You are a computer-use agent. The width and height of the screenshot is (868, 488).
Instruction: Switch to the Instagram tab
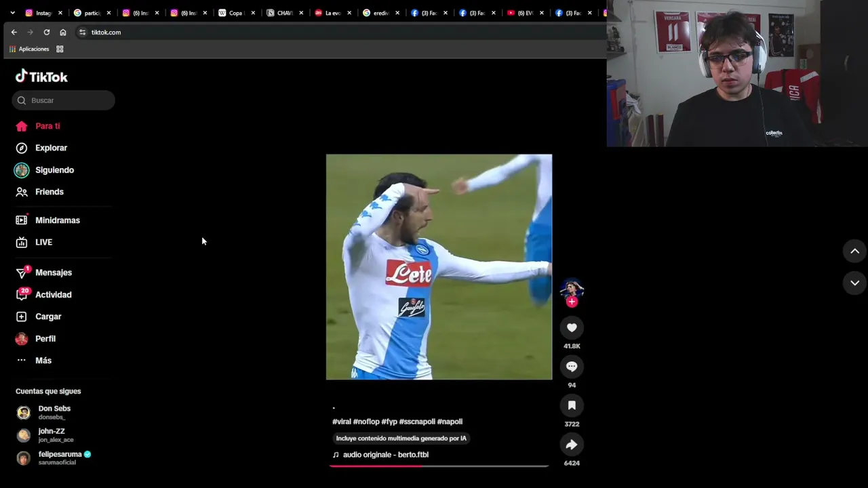[x=39, y=13]
